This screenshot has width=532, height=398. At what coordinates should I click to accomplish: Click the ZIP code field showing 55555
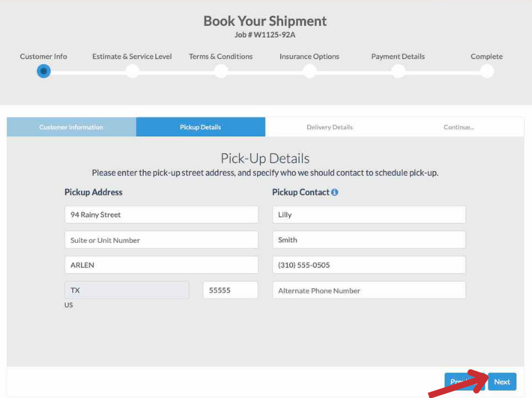pos(230,290)
